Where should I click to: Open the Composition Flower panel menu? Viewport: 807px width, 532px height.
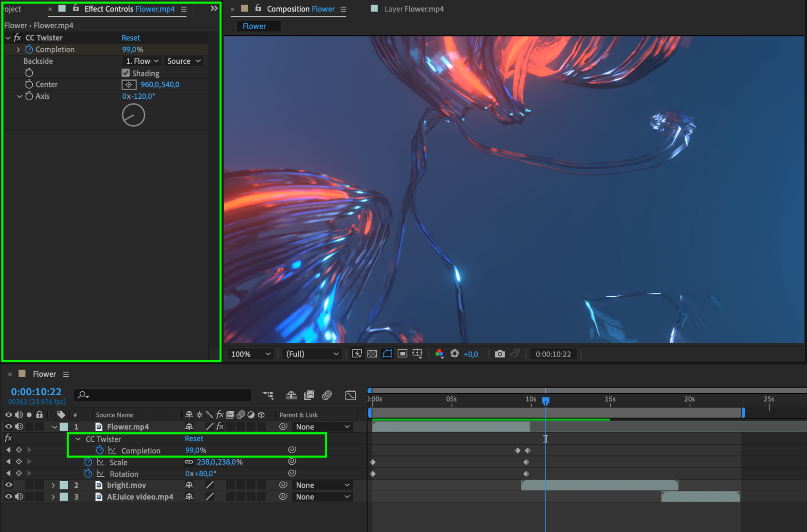click(x=344, y=9)
